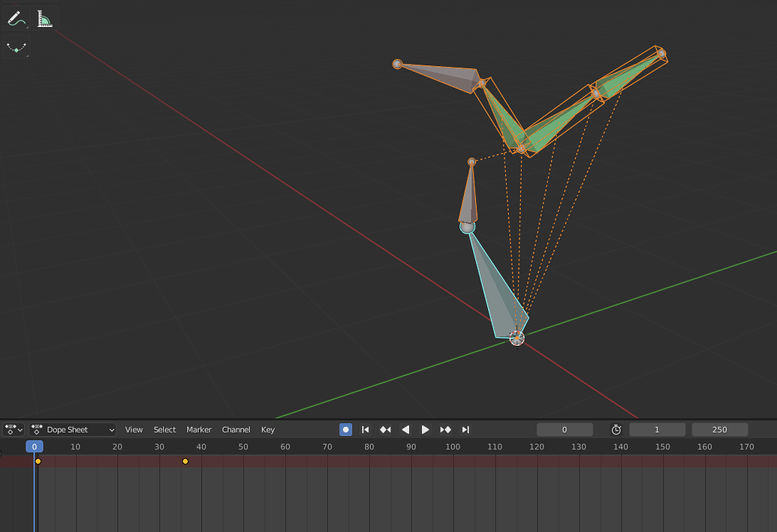Open the View menu

pos(134,429)
